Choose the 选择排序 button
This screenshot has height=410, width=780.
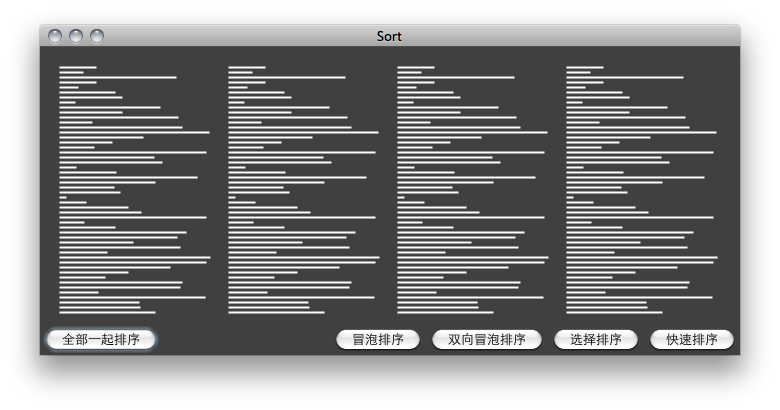[x=596, y=339]
